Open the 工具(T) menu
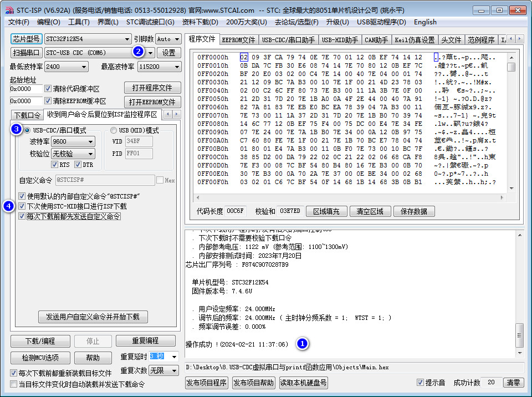Image resolution: width=532 pixels, height=397 pixels. (x=79, y=22)
